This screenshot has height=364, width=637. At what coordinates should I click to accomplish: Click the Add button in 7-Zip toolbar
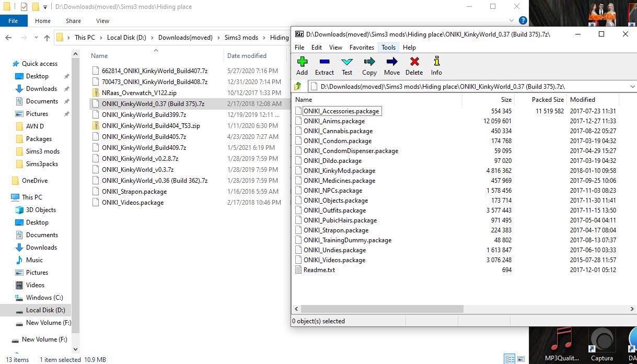(302, 66)
